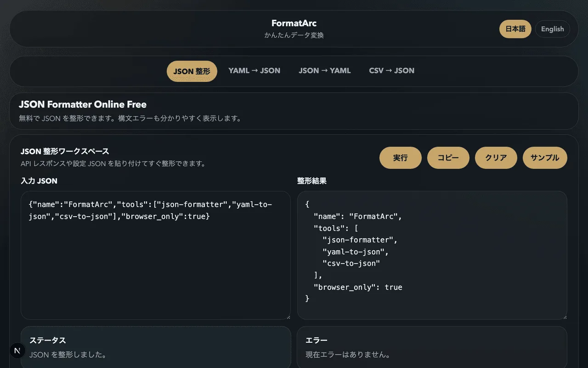Open the JSON → YAML tool
Screen dimensions: 588x368
tap(324, 70)
